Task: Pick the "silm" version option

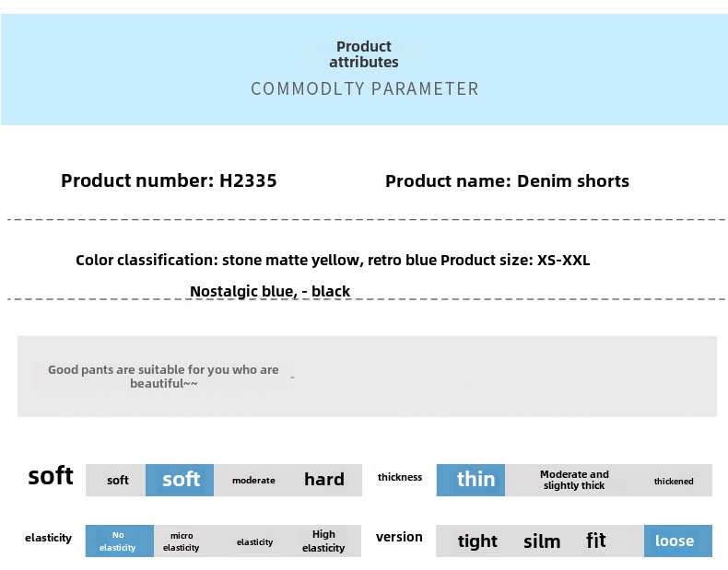Action: (x=542, y=541)
